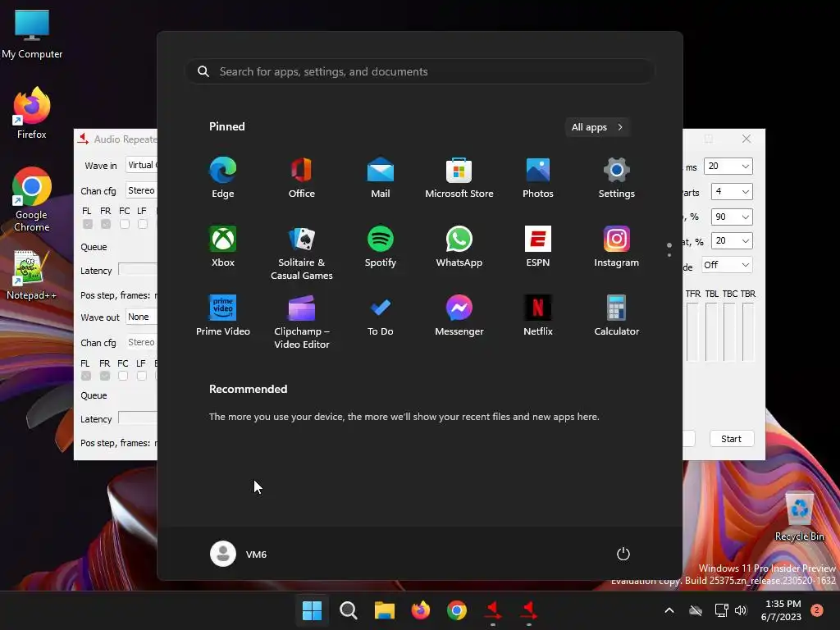The height and width of the screenshot is (630, 840).
Task: Open WhatsApp pinned app
Action: point(459,247)
